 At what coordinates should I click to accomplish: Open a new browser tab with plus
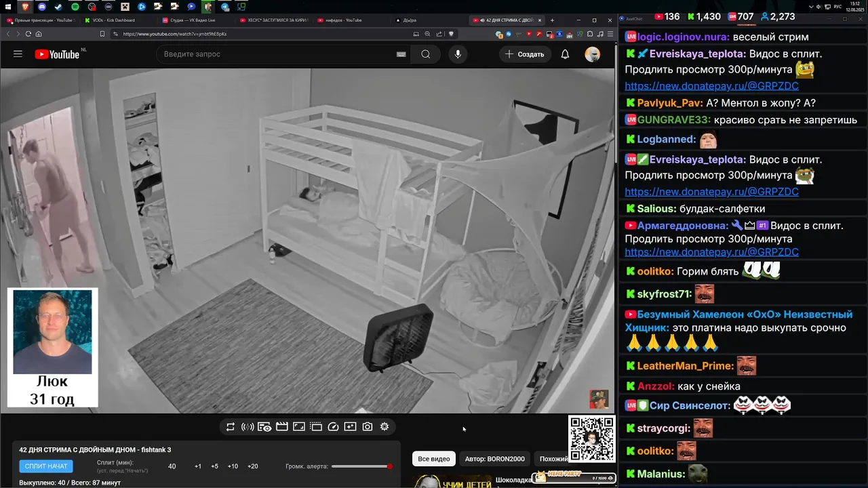[x=552, y=20]
